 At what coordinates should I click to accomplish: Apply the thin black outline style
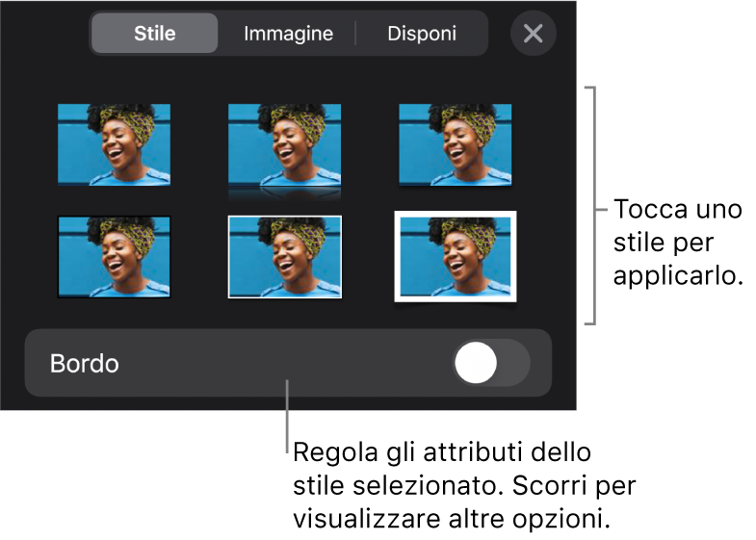pyautogui.click(x=115, y=257)
